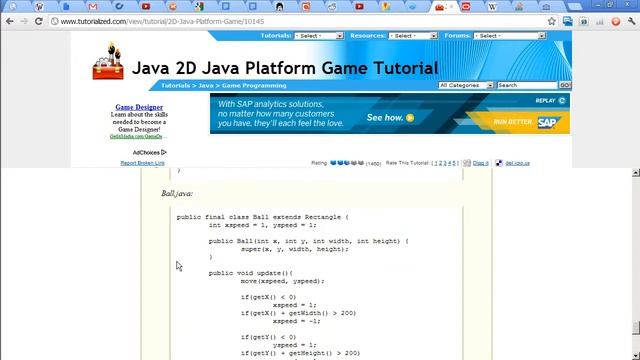Click the address bar URL

coord(162,21)
